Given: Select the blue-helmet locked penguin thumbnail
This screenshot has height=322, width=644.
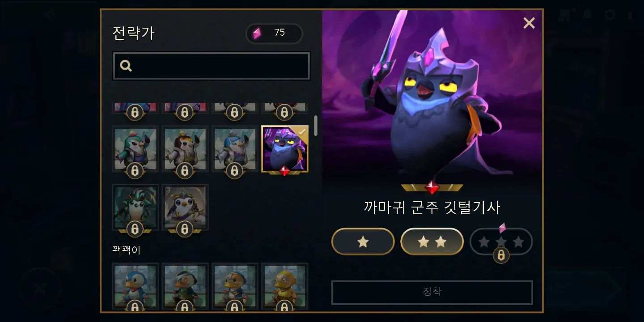Looking at the screenshot, I should [235, 149].
